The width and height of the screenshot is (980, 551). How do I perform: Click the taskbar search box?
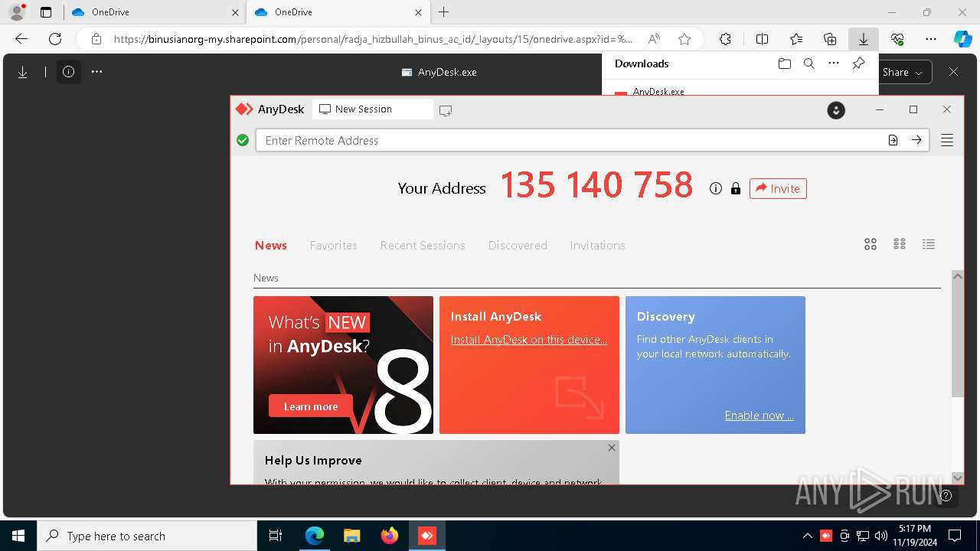click(147, 536)
